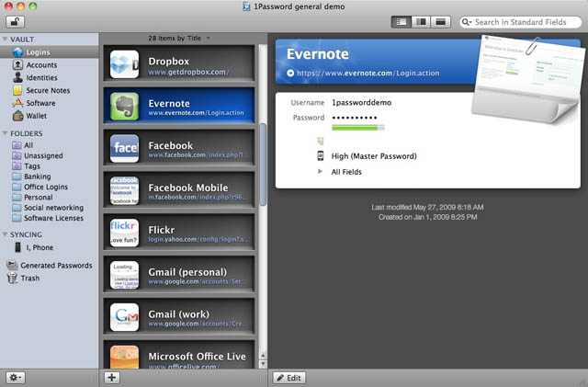This screenshot has height=387, width=588.
Task: Select the Flickr login entry
Action: coord(179,233)
